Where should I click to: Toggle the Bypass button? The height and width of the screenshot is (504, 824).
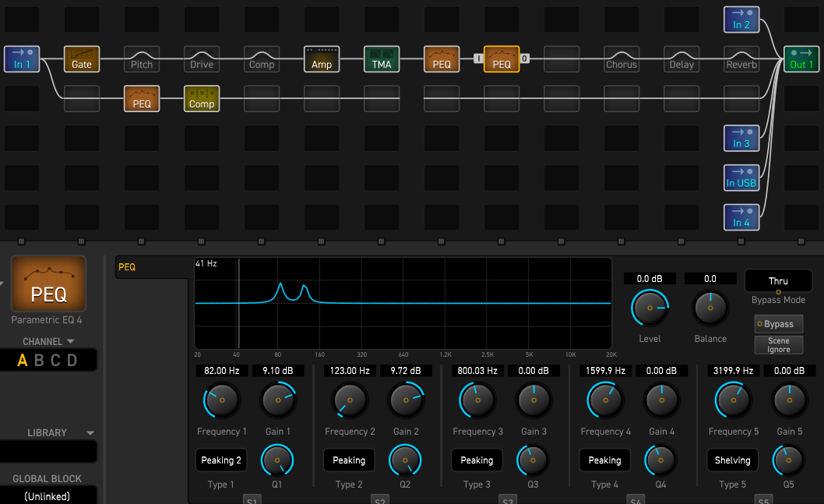778,324
